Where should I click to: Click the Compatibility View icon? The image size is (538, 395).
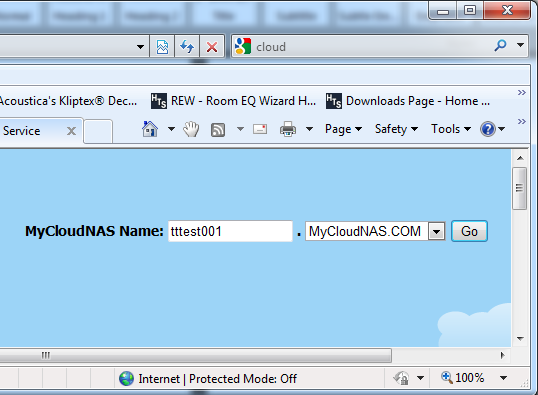[x=162, y=46]
